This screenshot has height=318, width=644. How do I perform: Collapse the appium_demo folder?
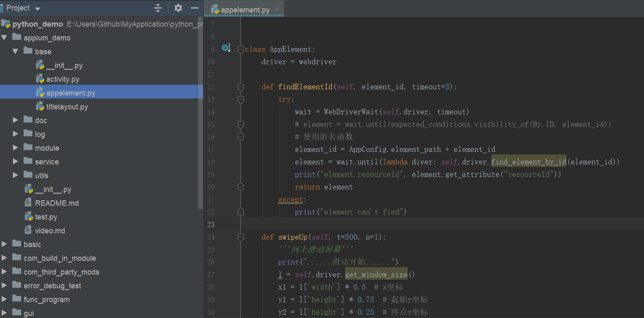[x=4, y=38]
